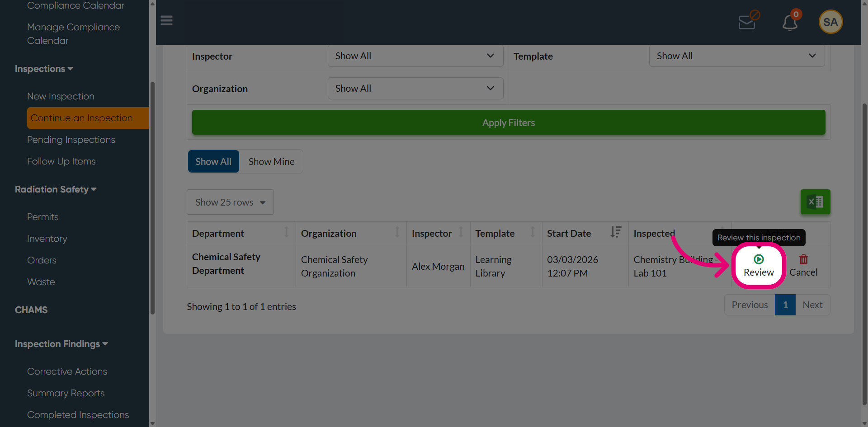Open Inventory under Radiation Safety
The width and height of the screenshot is (868, 427).
47,239
